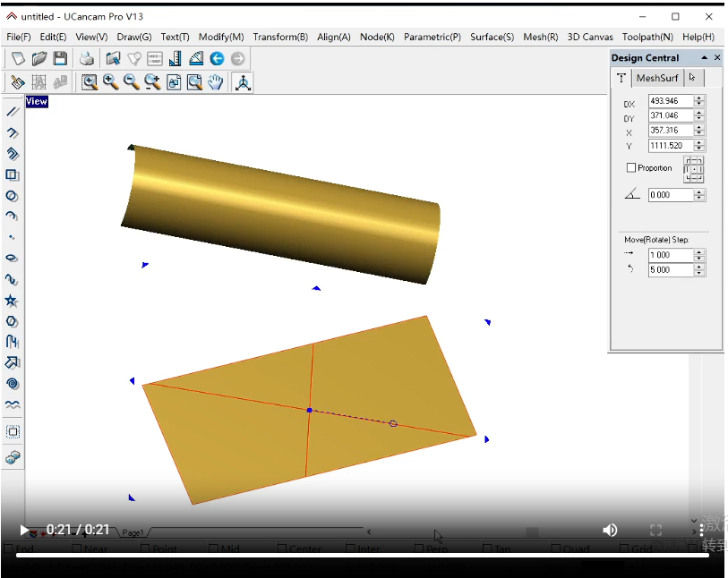Click the video progress bar
Viewport: 728px width, 578px height.
point(363,555)
